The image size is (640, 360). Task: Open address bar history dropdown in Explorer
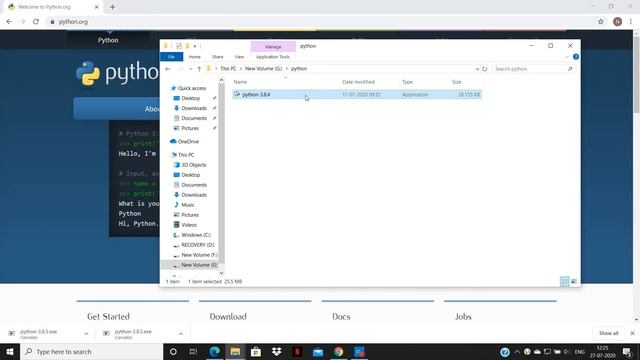click(x=477, y=69)
